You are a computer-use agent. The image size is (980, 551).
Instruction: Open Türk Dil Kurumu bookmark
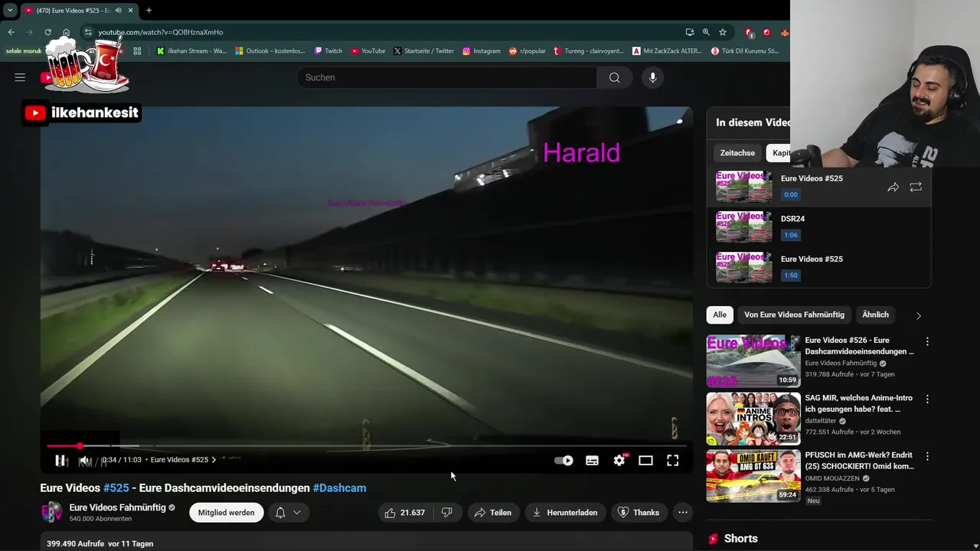[x=745, y=51]
